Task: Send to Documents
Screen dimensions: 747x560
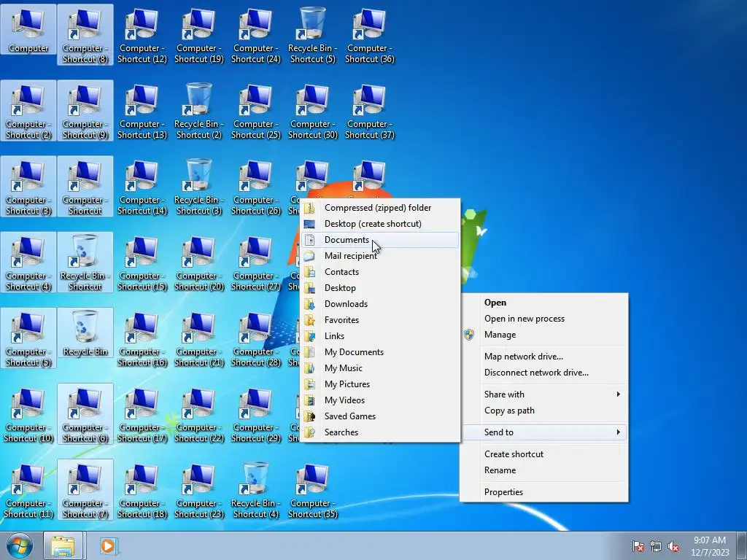Action: [x=379, y=240]
